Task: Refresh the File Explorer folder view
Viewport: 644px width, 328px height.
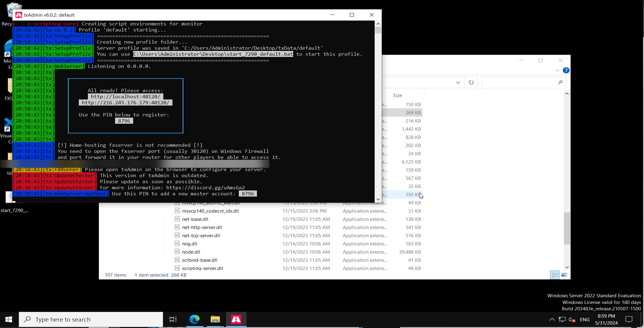Action: click(471, 82)
